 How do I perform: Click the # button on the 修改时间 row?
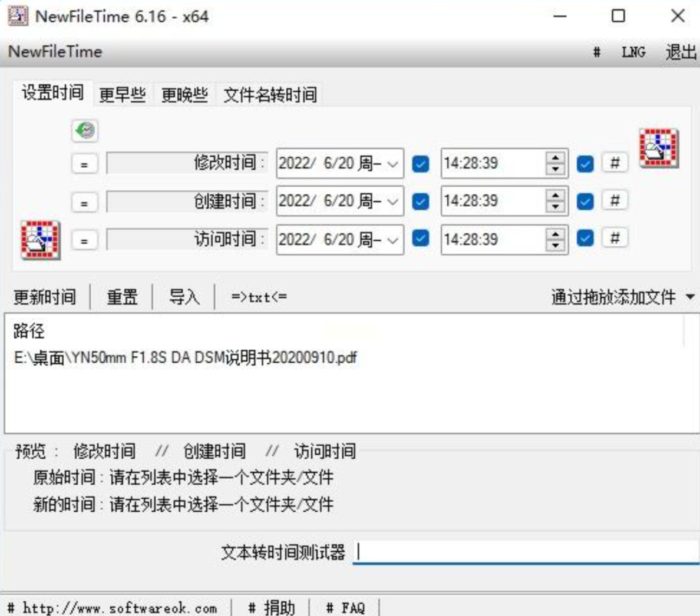point(615,163)
